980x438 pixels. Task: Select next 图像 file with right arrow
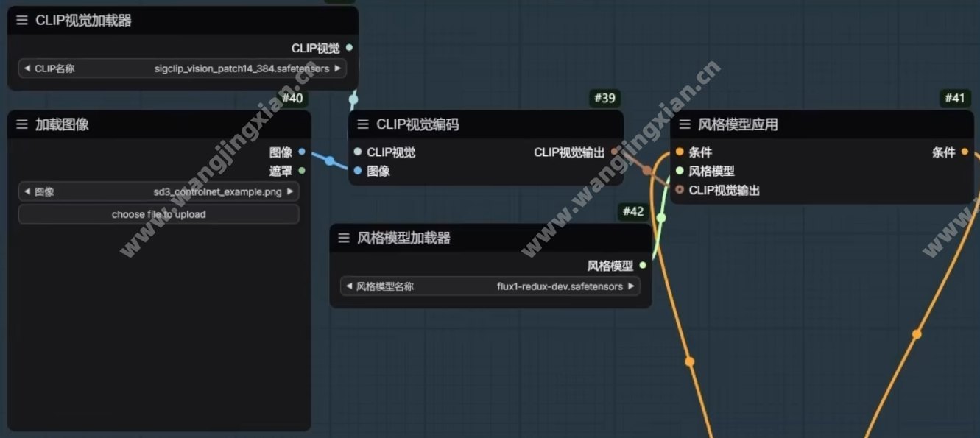point(290,191)
